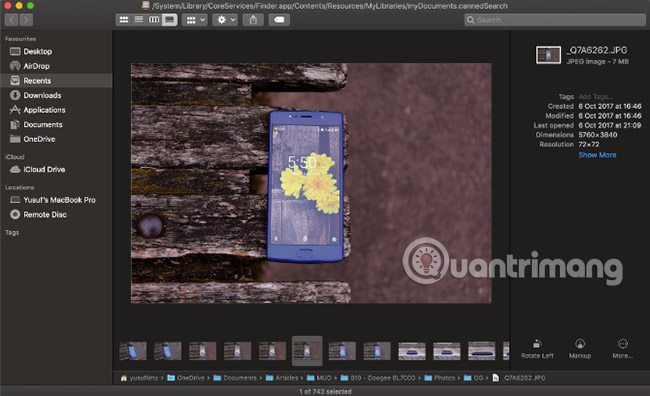Switch to icon view

point(124,19)
